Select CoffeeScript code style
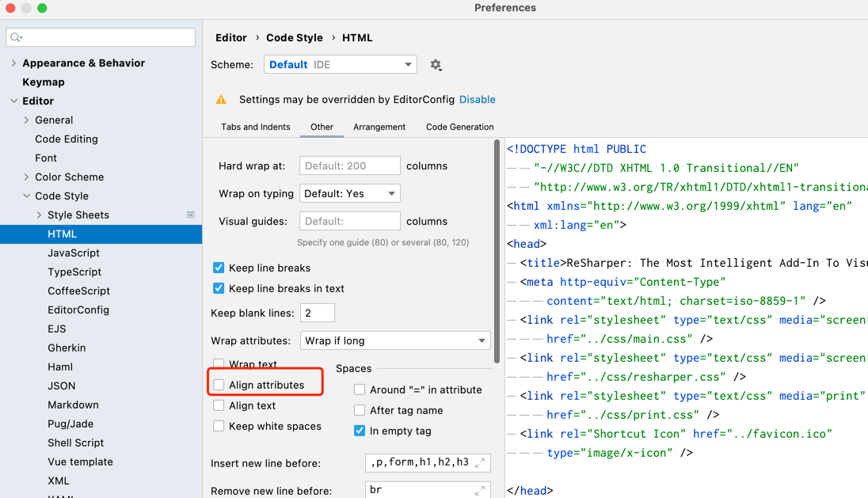 click(x=78, y=291)
